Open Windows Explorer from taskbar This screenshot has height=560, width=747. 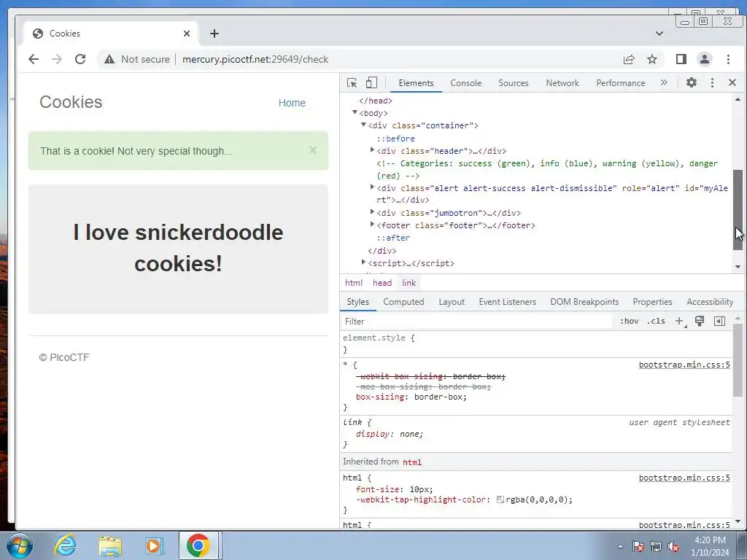(110, 545)
